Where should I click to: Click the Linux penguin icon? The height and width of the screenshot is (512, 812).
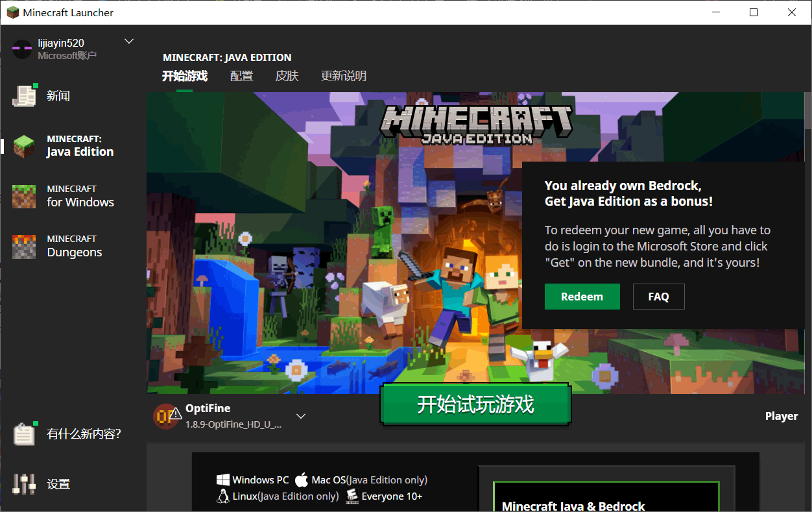223,496
